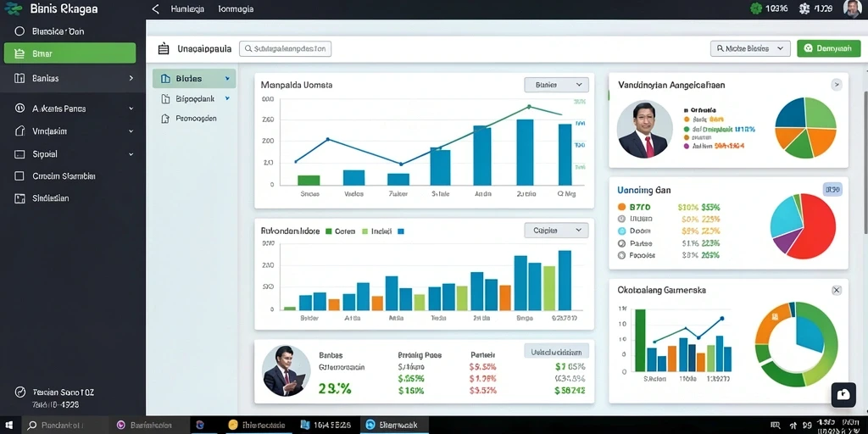The image size is (868, 434).
Task: Click the dark chat widget icon at bottom-right
Action: 843,395
